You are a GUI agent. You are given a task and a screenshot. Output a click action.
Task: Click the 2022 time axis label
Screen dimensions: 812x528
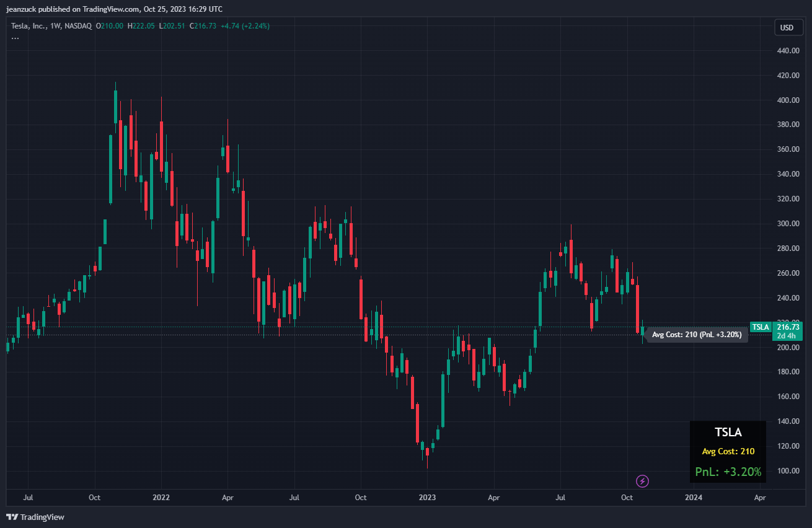point(161,497)
